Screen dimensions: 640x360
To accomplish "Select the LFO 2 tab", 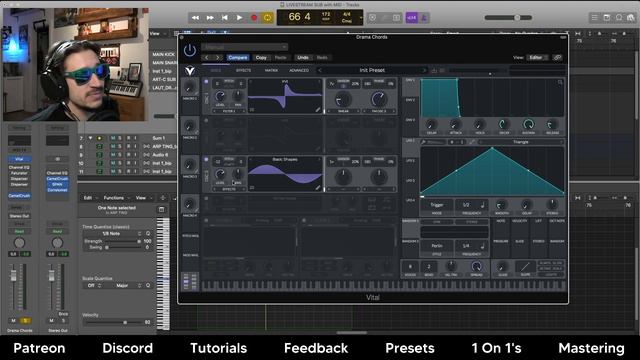I will coord(410,161).
